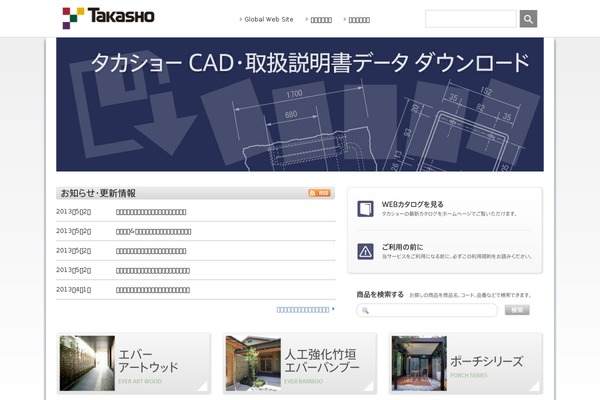Click the CAD data download hero banner
This screenshot has width=600, height=400.
(x=300, y=104)
